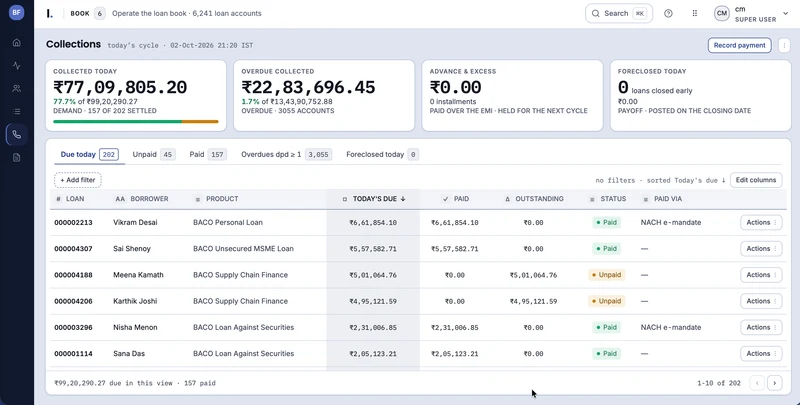The width and height of the screenshot is (800, 405).
Task: Click the sorted Today's due label
Action: coord(686,181)
